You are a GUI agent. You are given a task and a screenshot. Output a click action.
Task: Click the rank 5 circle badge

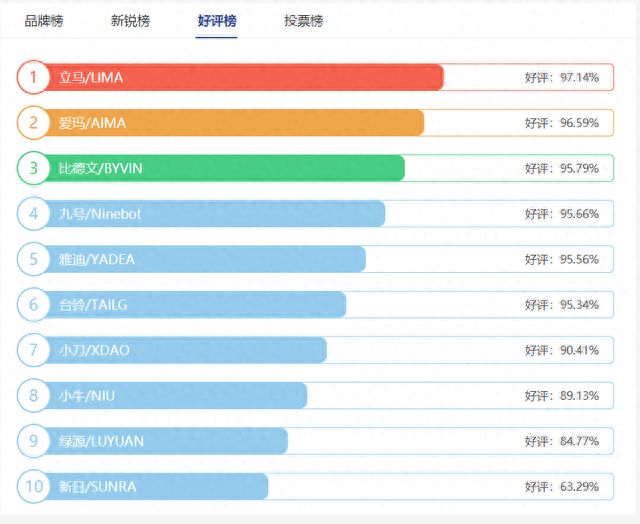pyautogui.click(x=33, y=259)
